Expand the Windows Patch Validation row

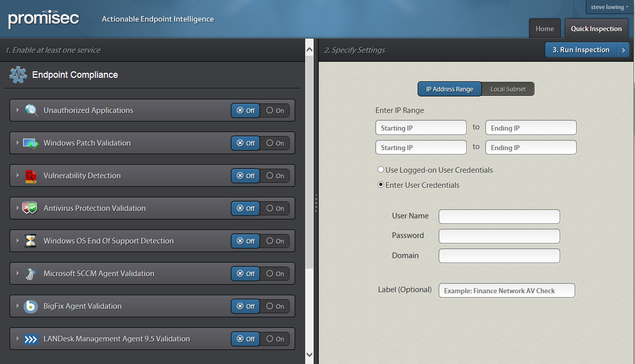point(18,143)
